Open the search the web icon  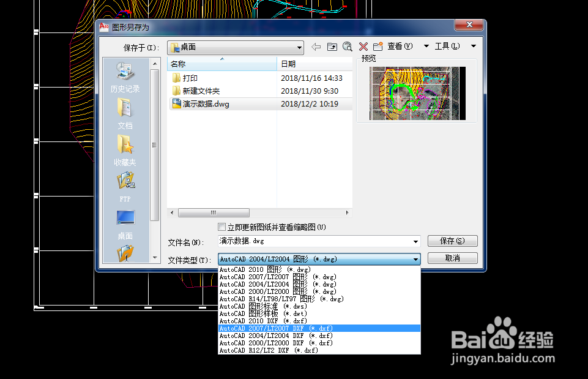click(348, 47)
